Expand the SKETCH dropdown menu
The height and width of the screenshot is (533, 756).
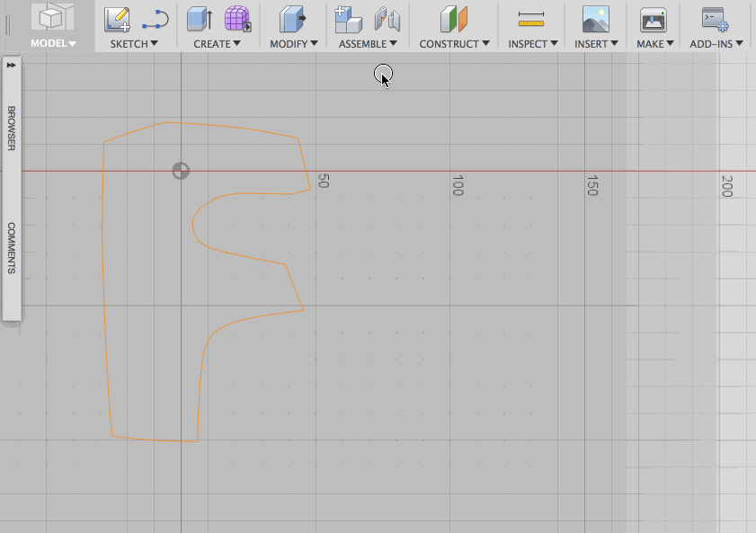click(134, 43)
